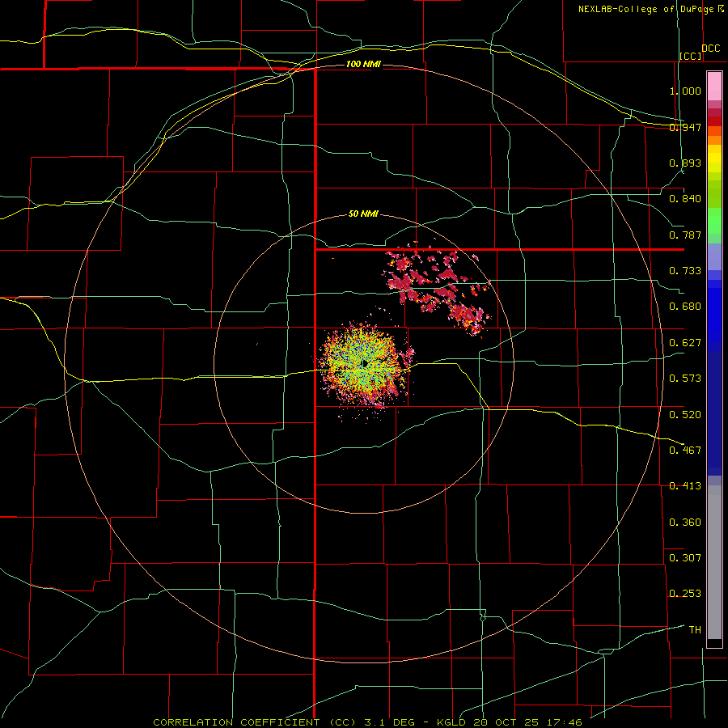The image size is (728, 728).
Task: Click the TH threshold label
Action: (x=695, y=630)
